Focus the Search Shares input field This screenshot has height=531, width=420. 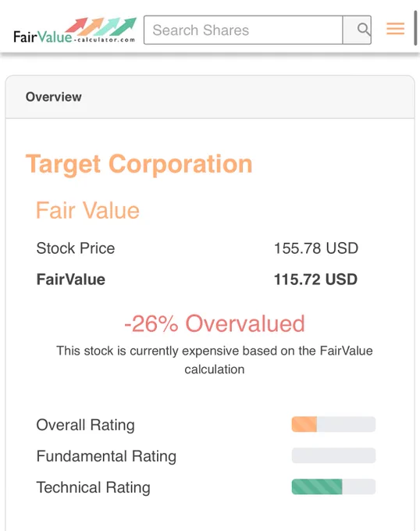click(x=244, y=30)
